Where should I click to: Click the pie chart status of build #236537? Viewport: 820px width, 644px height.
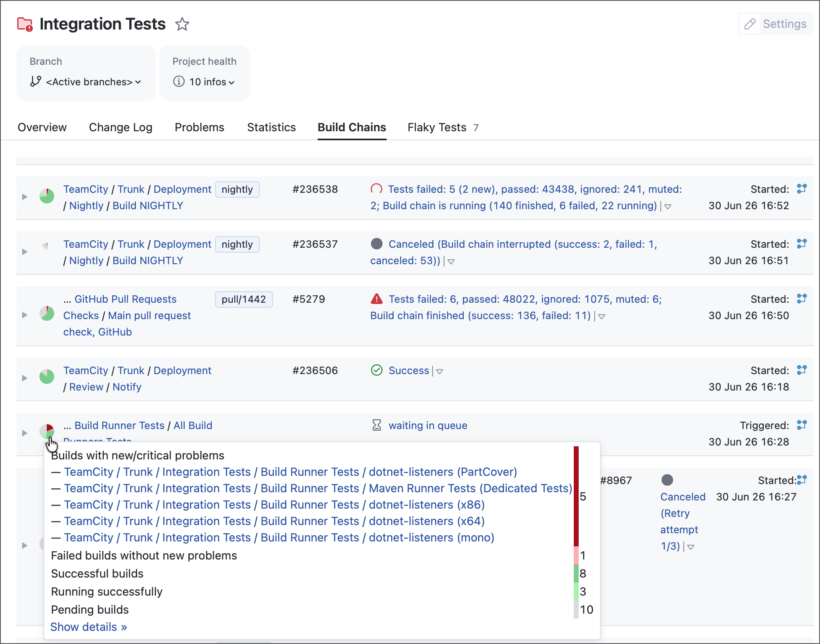pyautogui.click(x=46, y=246)
